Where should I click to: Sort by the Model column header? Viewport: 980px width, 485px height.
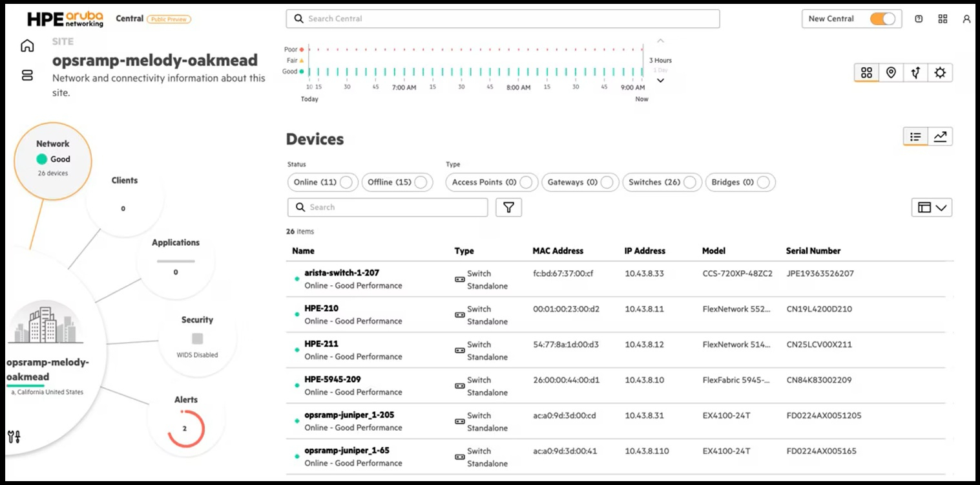click(714, 251)
